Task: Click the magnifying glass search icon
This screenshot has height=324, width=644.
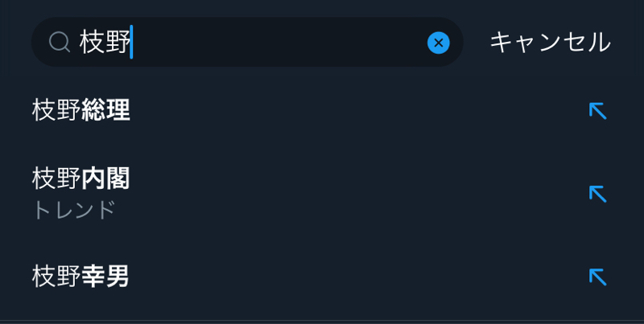Action: pyautogui.click(x=60, y=42)
